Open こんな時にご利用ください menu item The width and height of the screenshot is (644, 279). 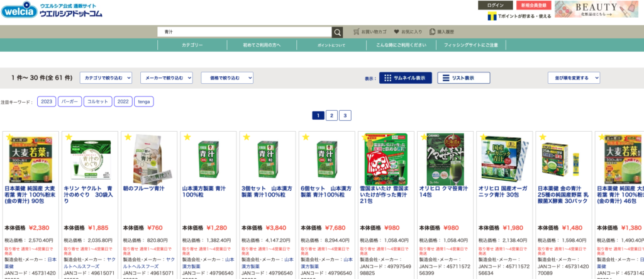pyautogui.click(x=401, y=45)
